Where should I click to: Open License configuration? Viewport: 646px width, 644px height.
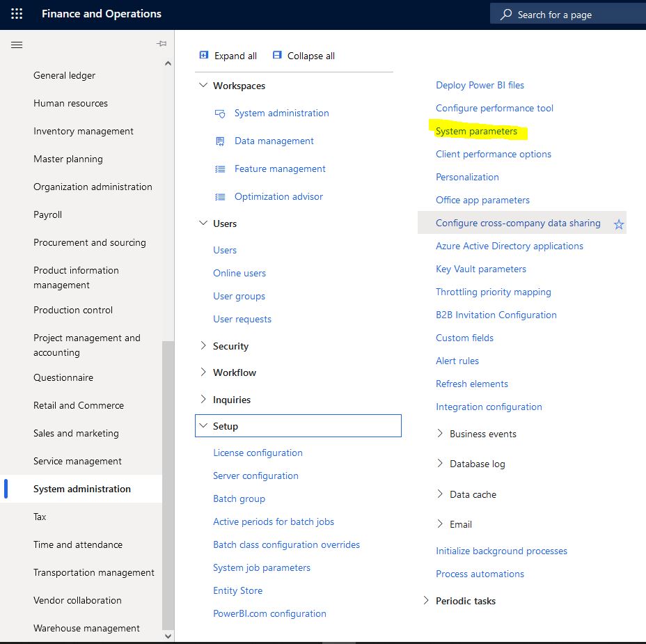[258, 453]
